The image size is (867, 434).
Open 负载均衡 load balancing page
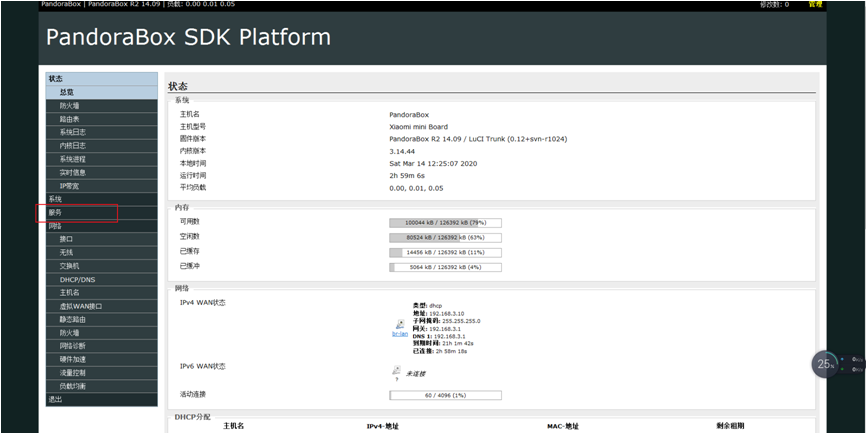pyautogui.click(x=101, y=386)
